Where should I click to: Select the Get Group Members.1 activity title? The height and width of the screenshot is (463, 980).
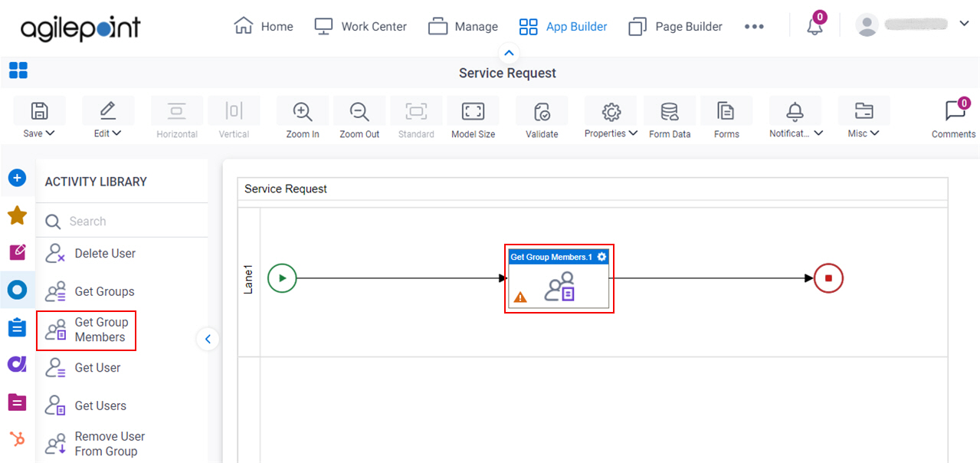(x=551, y=257)
